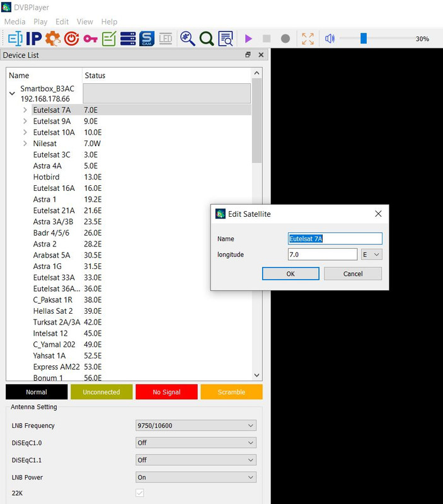Screen dimensions: 443x504
Task: Open the View menu
Action: tap(85, 21)
